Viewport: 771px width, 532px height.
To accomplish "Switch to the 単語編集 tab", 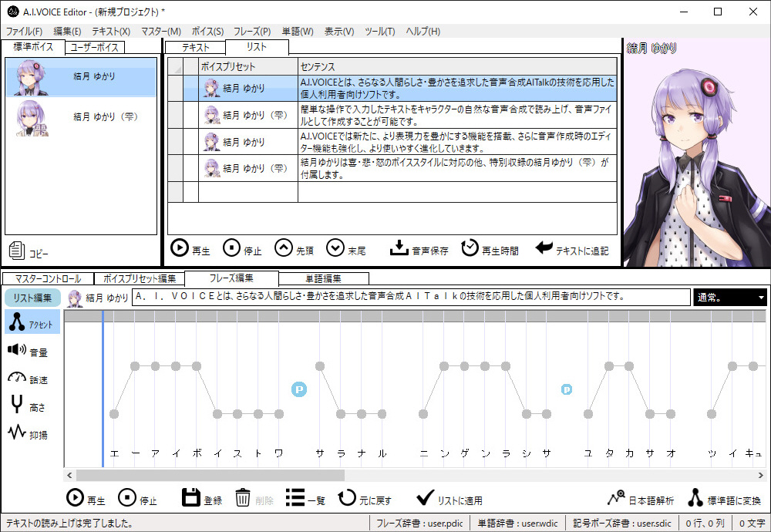I will pyautogui.click(x=323, y=279).
